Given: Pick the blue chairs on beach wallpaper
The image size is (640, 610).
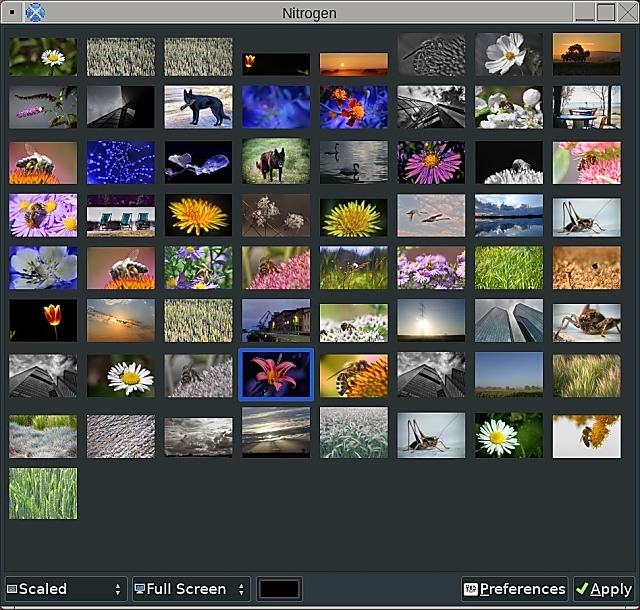Looking at the screenshot, I should pos(121,215).
